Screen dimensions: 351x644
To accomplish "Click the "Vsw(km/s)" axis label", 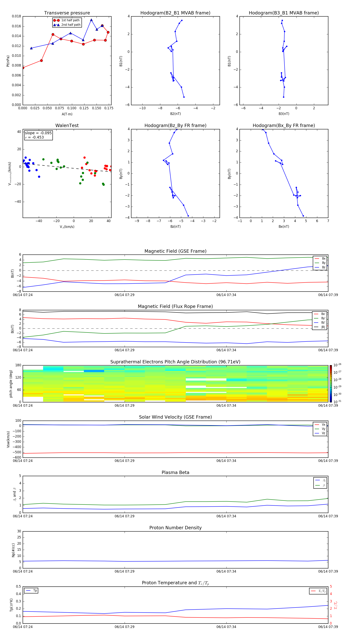I will coord(8,439).
